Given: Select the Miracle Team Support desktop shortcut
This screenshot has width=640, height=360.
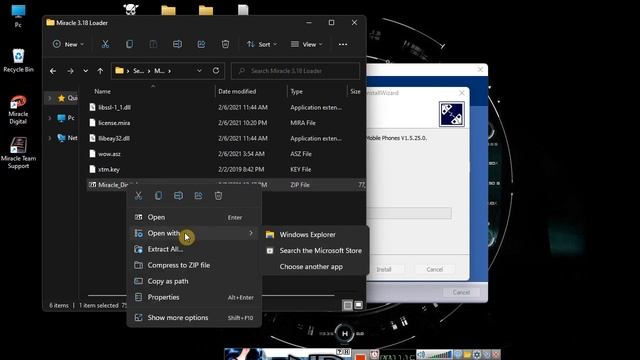Looking at the screenshot, I should click(x=18, y=153).
